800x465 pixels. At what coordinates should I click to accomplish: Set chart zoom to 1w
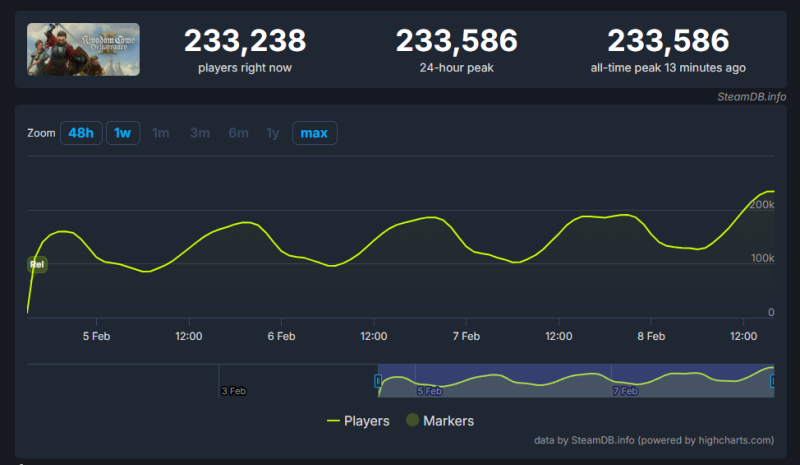click(x=122, y=133)
